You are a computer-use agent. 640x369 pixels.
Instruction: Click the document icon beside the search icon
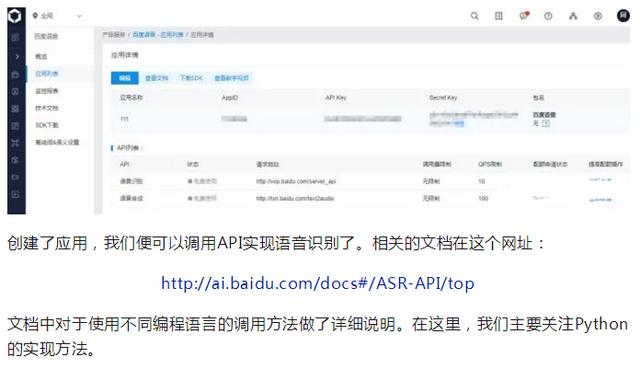click(499, 16)
